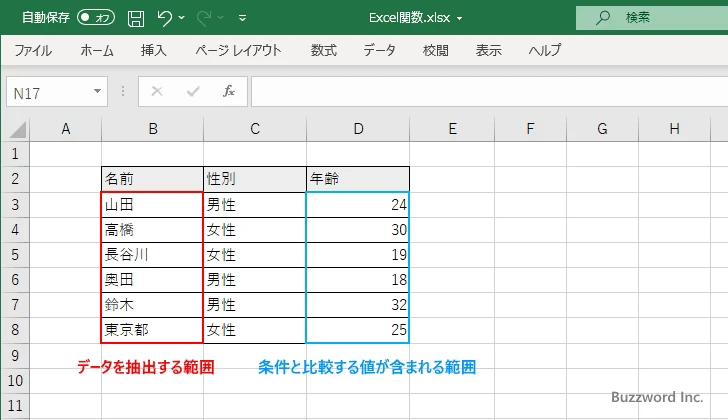Click the search magnifier icon
The height and width of the screenshot is (420, 728).
coord(603,17)
